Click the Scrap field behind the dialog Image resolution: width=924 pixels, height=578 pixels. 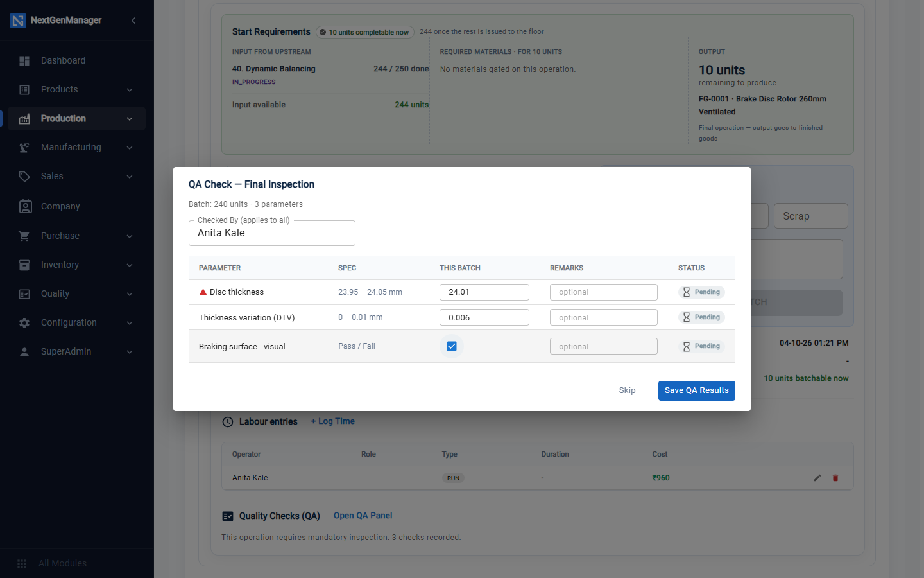click(811, 216)
